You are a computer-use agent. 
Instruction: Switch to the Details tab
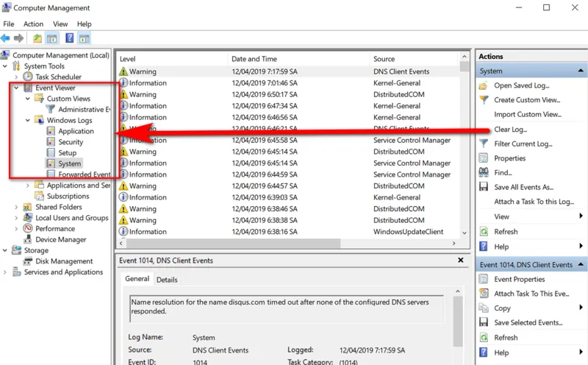tap(167, 280)
